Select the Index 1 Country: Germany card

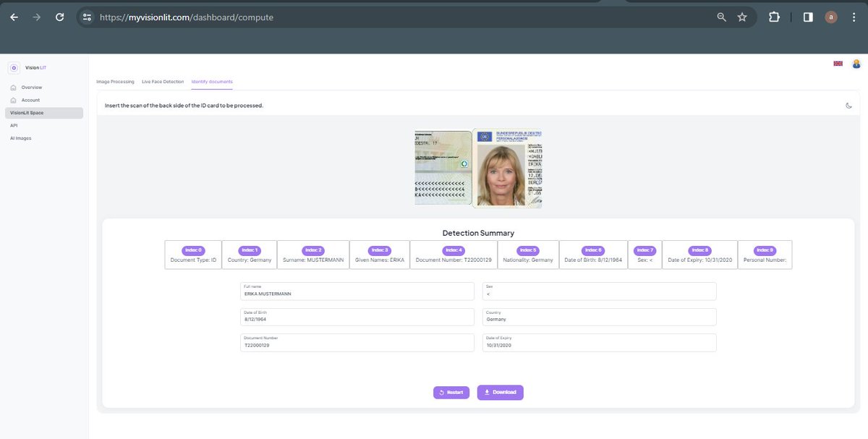250,255
